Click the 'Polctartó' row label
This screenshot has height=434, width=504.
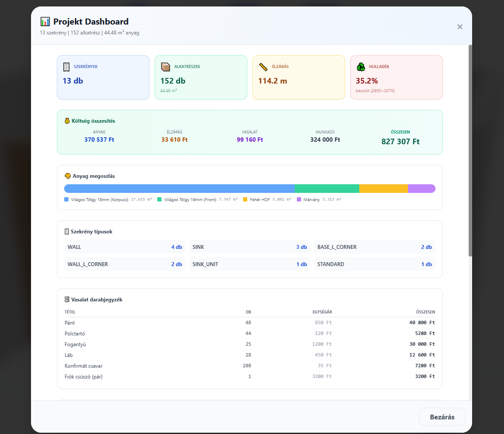pyautogui.click(x=75, y=333)
